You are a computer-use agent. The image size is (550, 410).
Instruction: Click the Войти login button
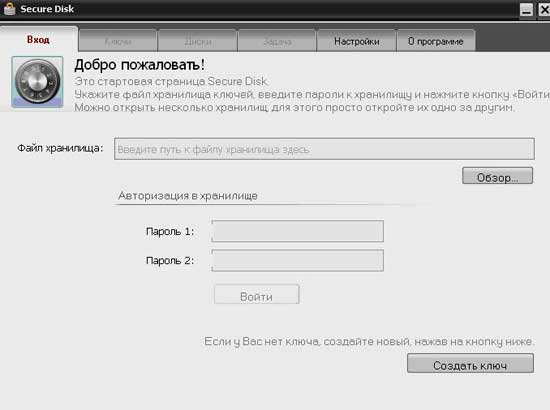click(x=256, y=294)
